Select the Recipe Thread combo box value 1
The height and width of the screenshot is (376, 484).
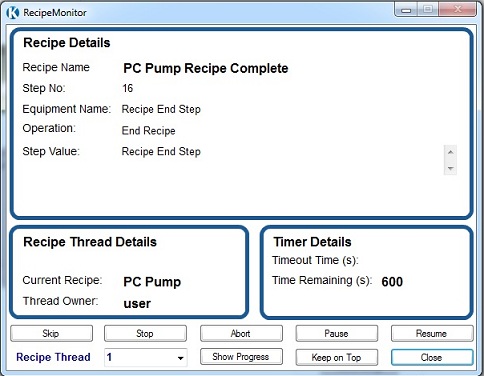coord(146,358)
